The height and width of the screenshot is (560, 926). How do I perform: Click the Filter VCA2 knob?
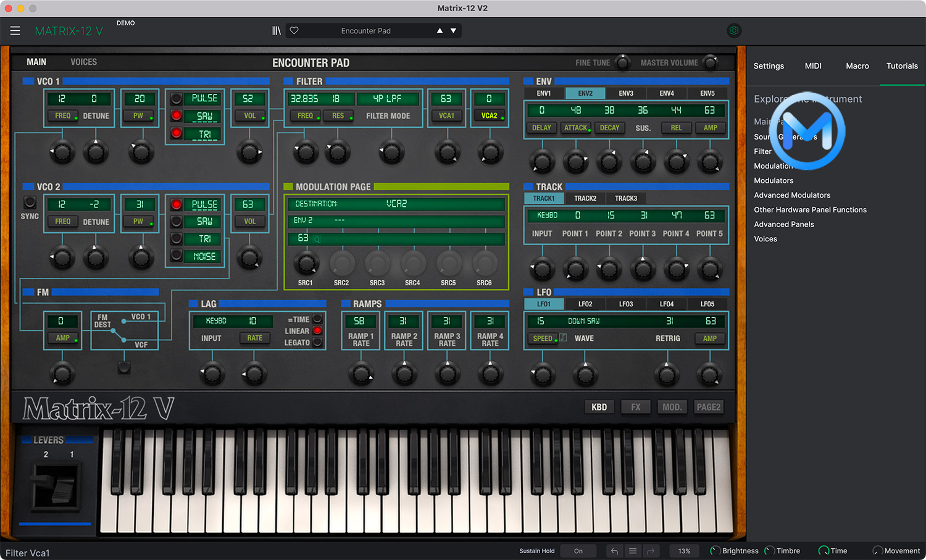tap(490, 152)
